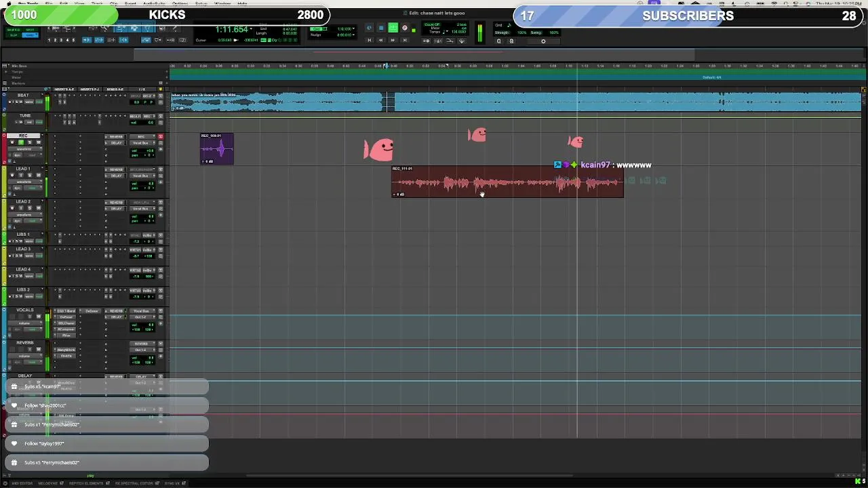Mute the LEAD 1 track

click(x=39, y=176)
